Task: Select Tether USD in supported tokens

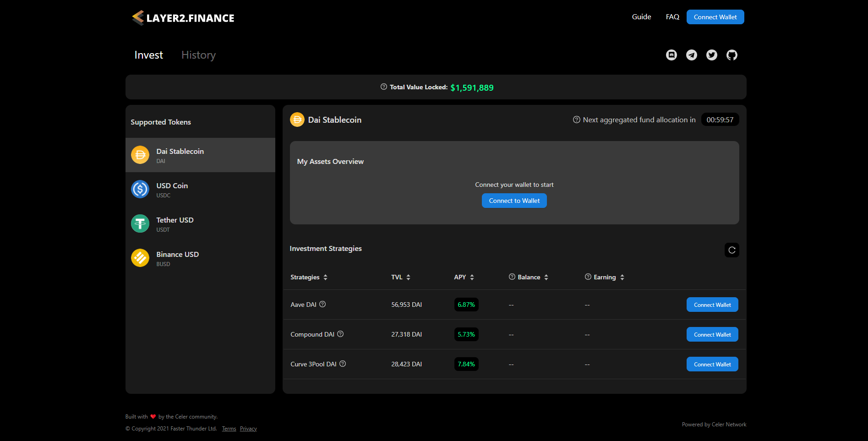Action: [200, 223]
